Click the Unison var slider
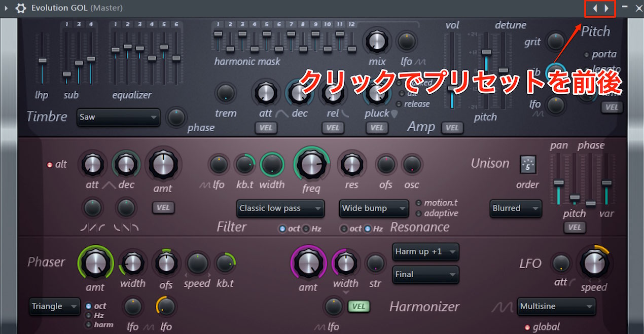The image size is (644, 334). 606,179
